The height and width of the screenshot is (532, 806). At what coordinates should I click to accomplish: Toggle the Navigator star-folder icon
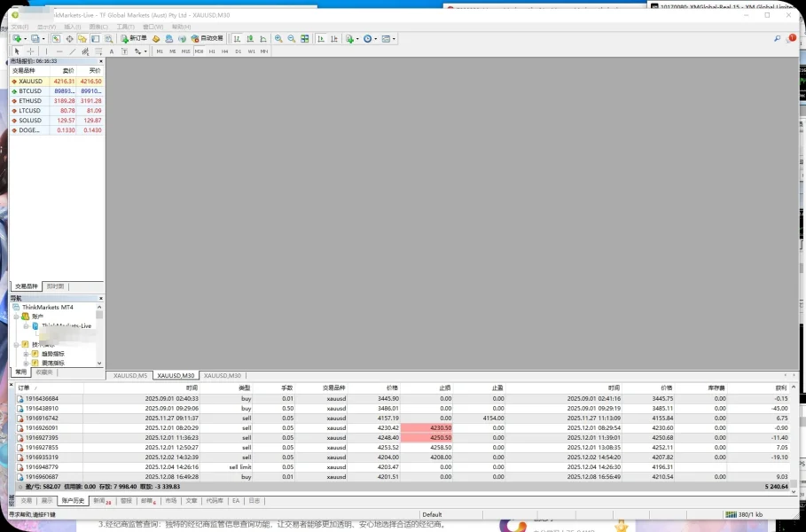tap(82, 38)
